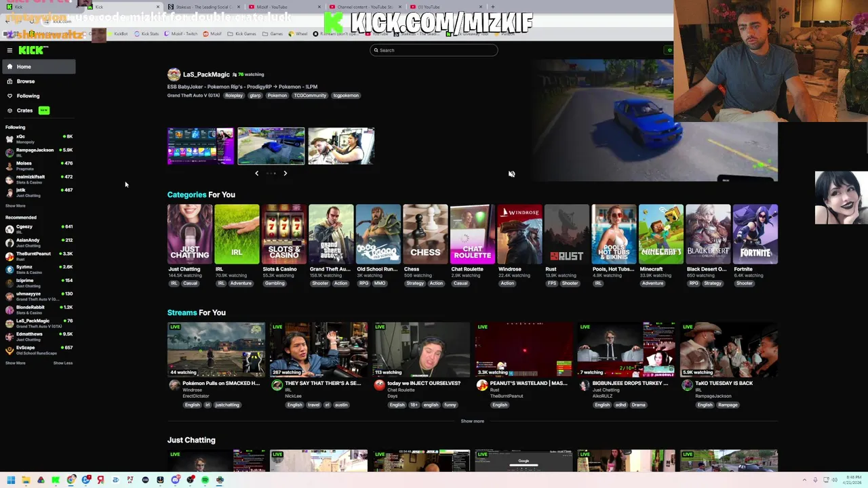Screen dimensions: 868x488
Task: Expand Show More under Recommended
Action: coord(15,363)
